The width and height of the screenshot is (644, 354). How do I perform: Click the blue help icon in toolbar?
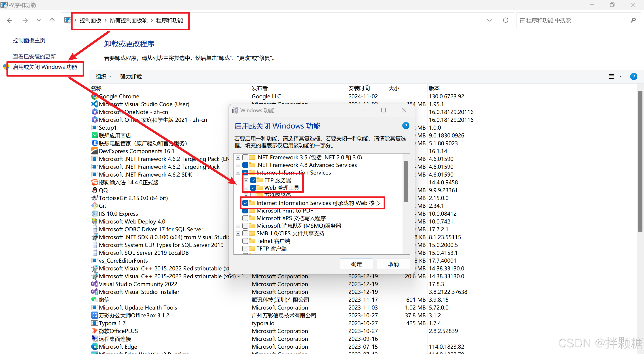pyautogui.click(x=633, y=76)
